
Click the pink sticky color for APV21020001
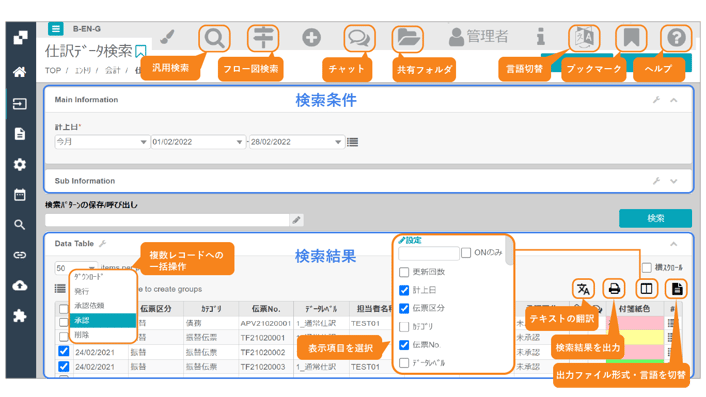tap(635, 323)
